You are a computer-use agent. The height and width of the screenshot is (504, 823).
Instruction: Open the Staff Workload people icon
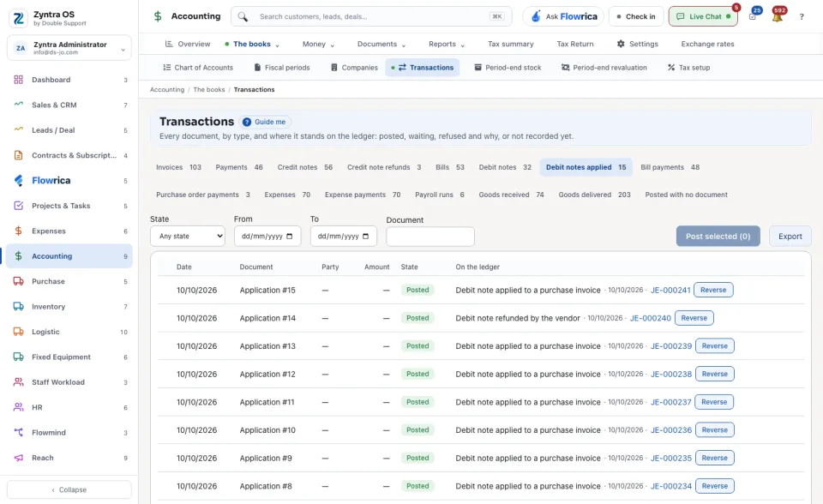click(x=18, y=382)
